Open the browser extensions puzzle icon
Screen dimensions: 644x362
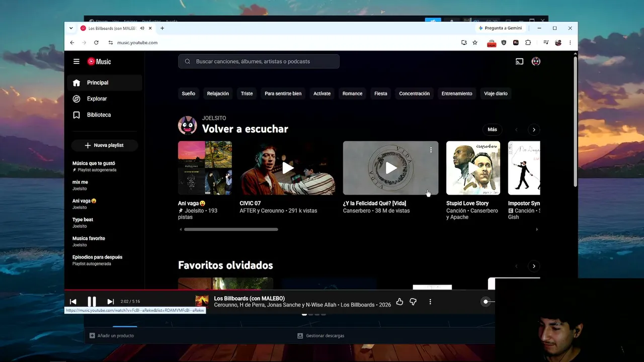tap(528, 43)
